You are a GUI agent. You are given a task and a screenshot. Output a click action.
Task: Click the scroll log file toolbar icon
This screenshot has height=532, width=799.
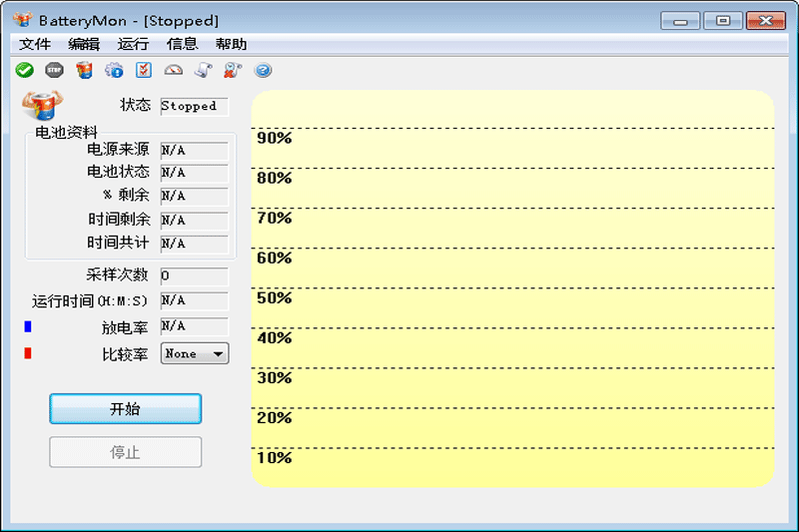(204, 70)
